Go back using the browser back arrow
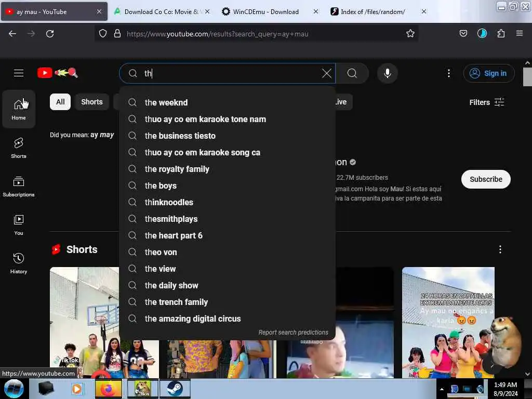This screenshot has height=399, width=532. pyautogui.click(x=12, y=34)
